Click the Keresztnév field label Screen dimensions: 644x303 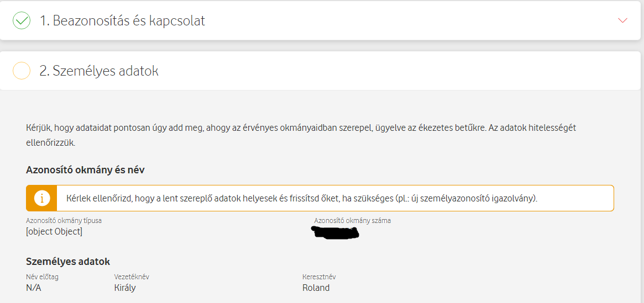(x=319, y=277)
